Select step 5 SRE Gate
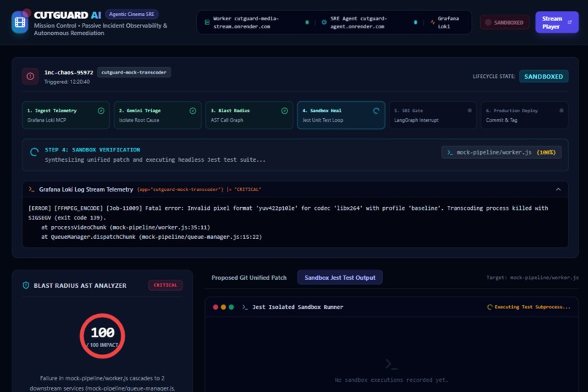This screenshot has height=392, width=588. [x=433, y=115]
